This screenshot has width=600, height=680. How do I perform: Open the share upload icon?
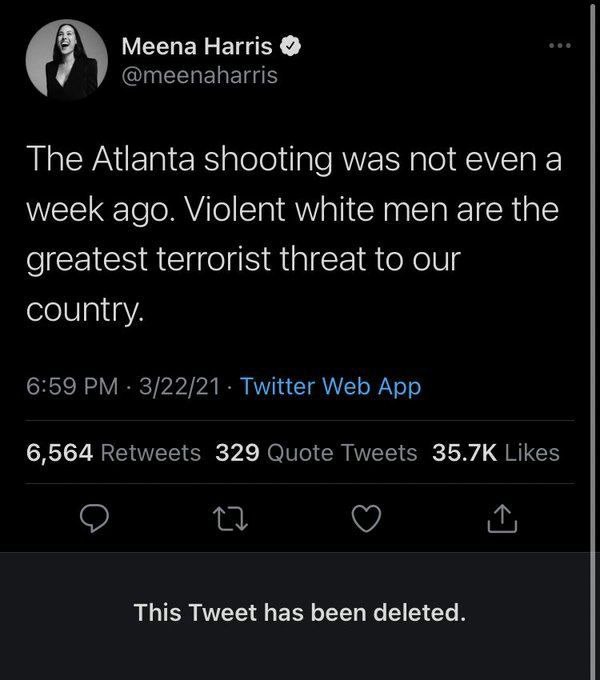(502, 518)
